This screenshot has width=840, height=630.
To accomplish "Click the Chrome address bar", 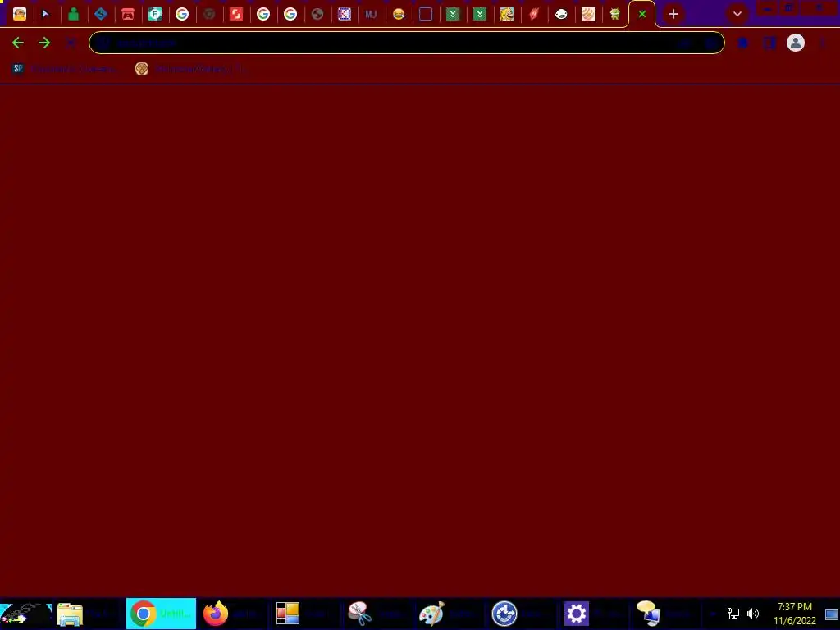I will pyautogui.click(x=406, y=43).
